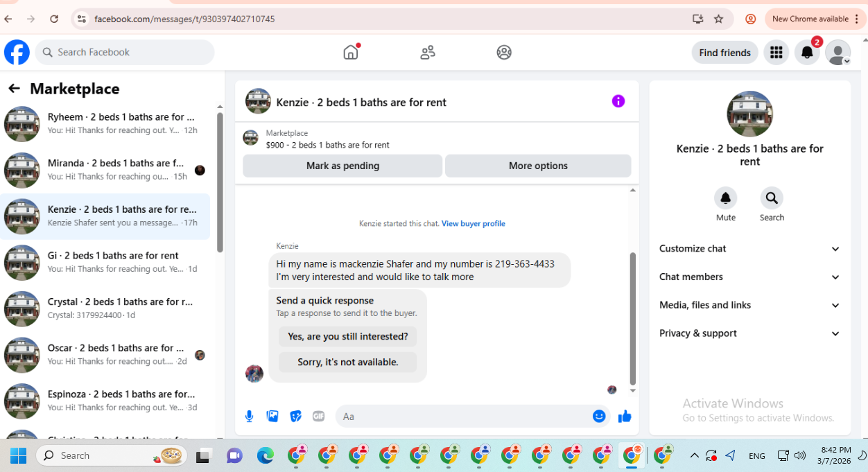The width and height of the screenshot is (868, 472).
Task: Record a voice clip with the microphone icon
Action: pos(250,416)
